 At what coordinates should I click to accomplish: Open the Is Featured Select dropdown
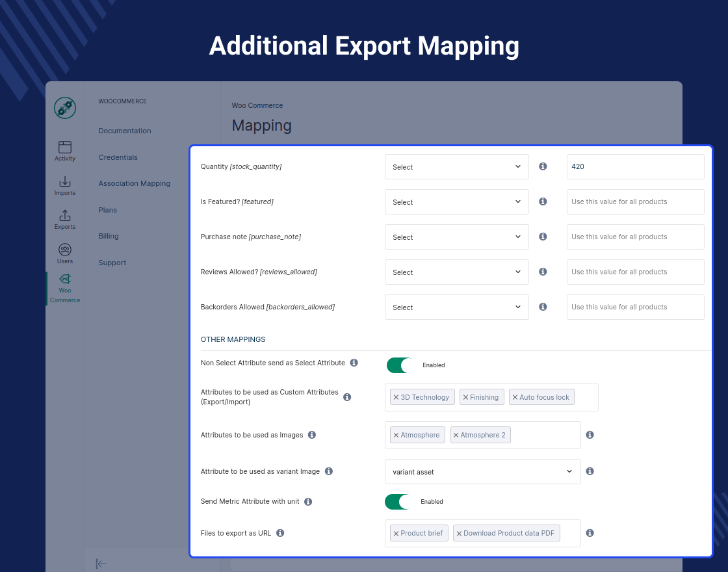click(x=457, y=201)
